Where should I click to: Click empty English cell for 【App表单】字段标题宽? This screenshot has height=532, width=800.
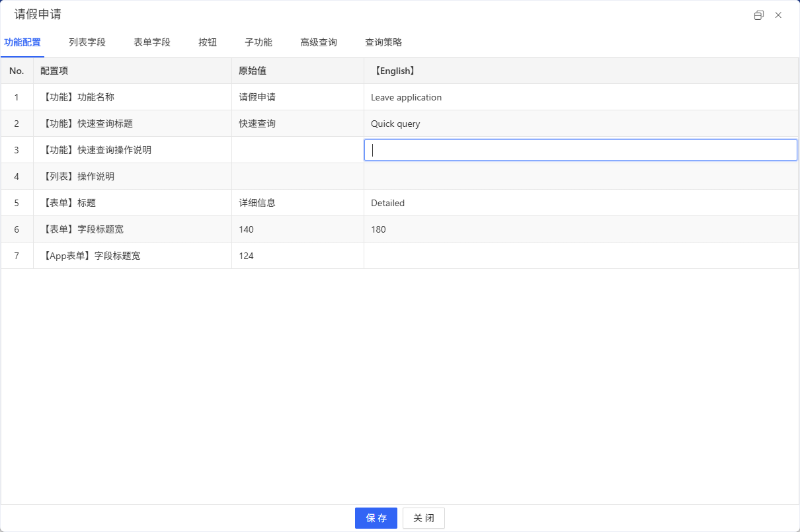[580, 256]
